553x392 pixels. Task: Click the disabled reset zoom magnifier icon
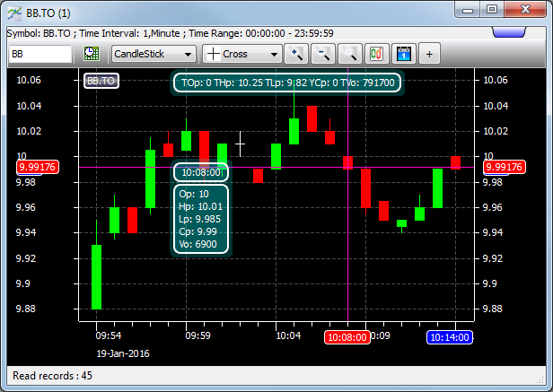[x=349, y=54]
